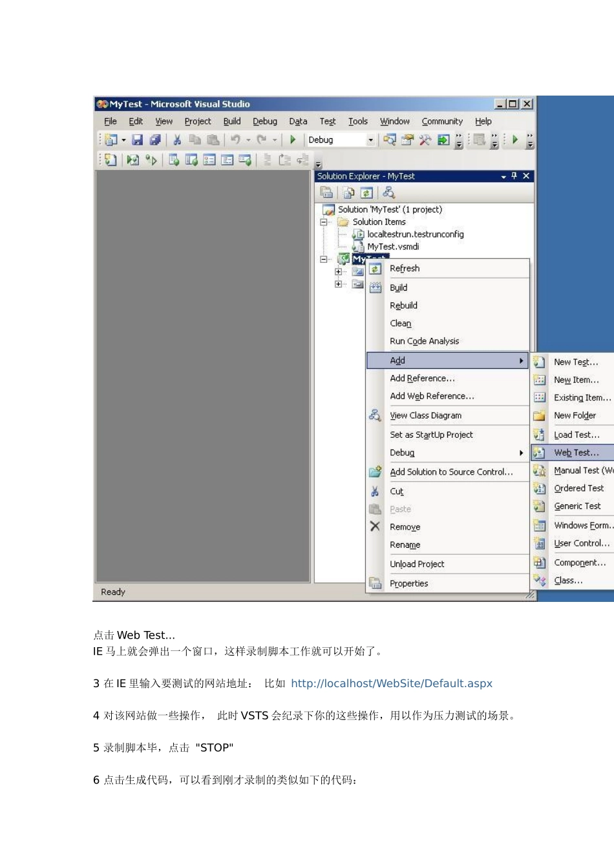The image size is (614, 868).
Task: Click the Cut scissors icon in the toolbar
Action: 176,139
